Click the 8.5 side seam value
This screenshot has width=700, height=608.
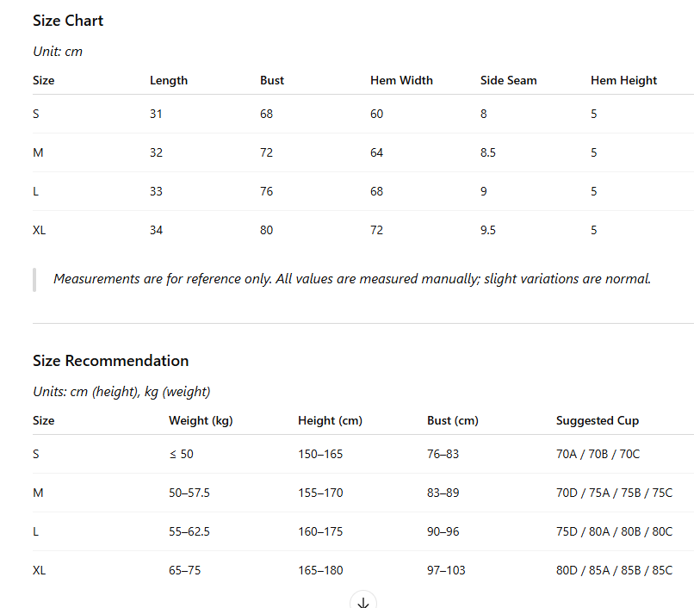point(488,152)
